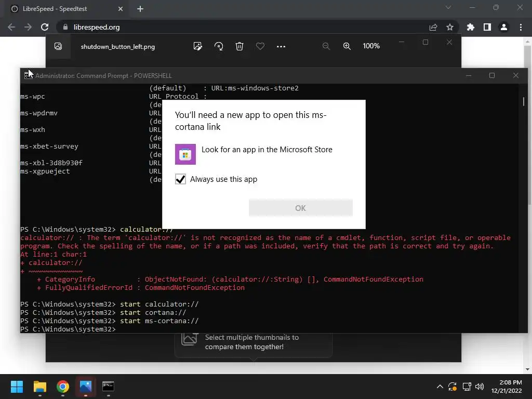Edit image in the Photos toolbar
This screenshot has height=399, width=532.
coord(198,46)
